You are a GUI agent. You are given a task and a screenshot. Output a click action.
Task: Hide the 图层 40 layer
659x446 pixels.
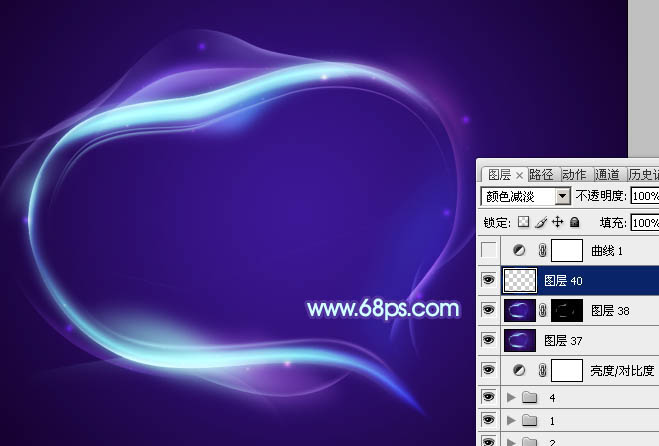(488, 280)
